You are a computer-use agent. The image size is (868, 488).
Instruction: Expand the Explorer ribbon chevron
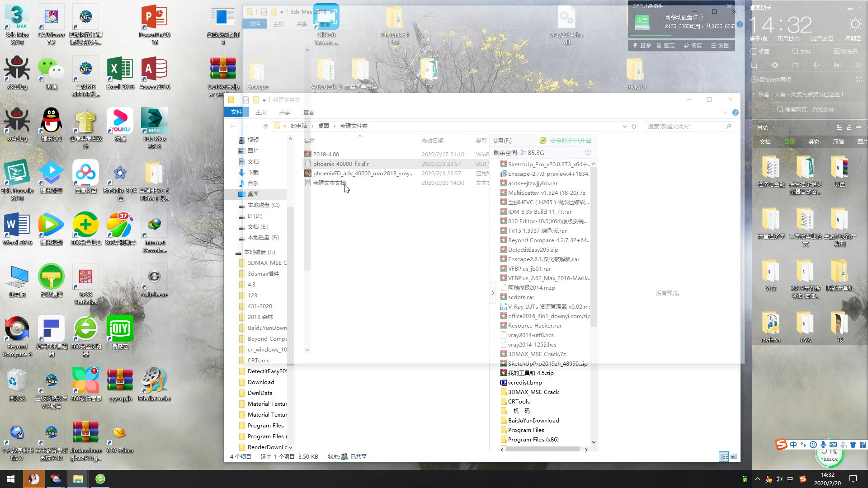726,113
